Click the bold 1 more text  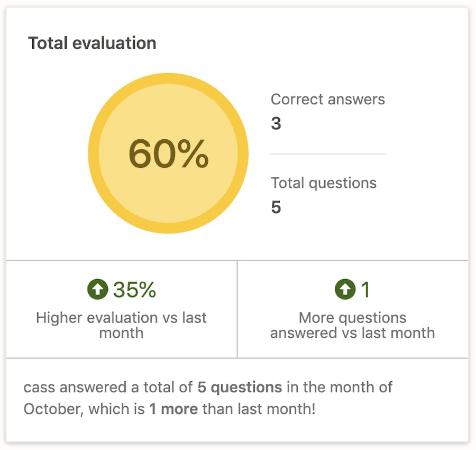click(x=173, y=409)
